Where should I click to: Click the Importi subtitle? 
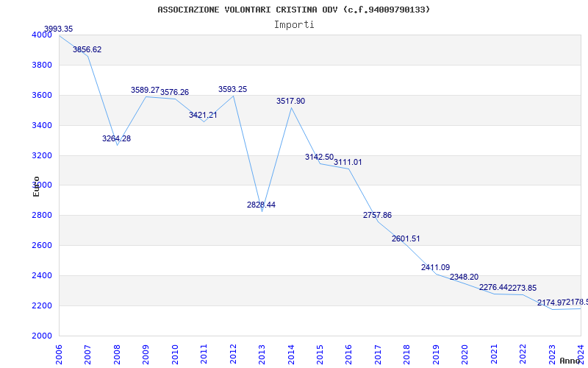pos(294,25)
